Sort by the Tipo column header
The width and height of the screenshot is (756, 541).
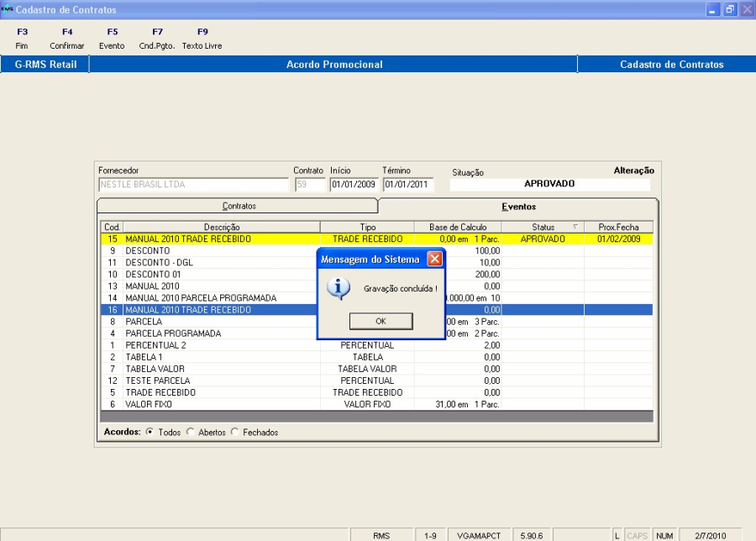click(x=367, y=227)
